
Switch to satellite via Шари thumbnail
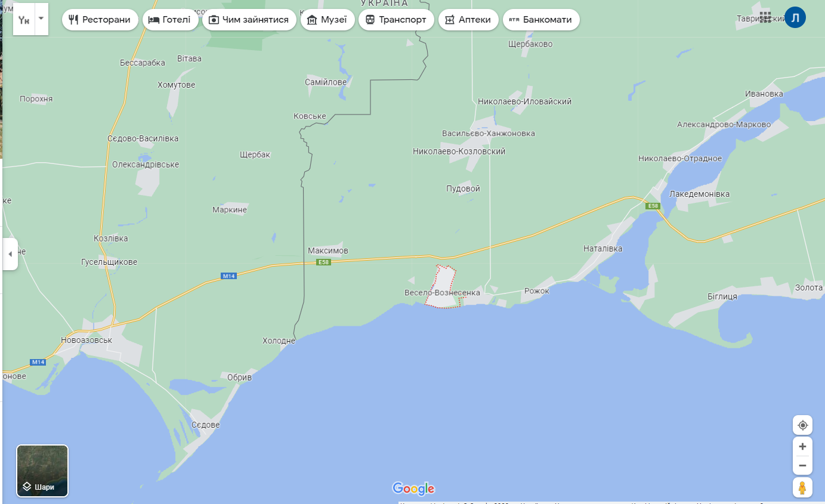pyautogui.click(x=42, y=471)
